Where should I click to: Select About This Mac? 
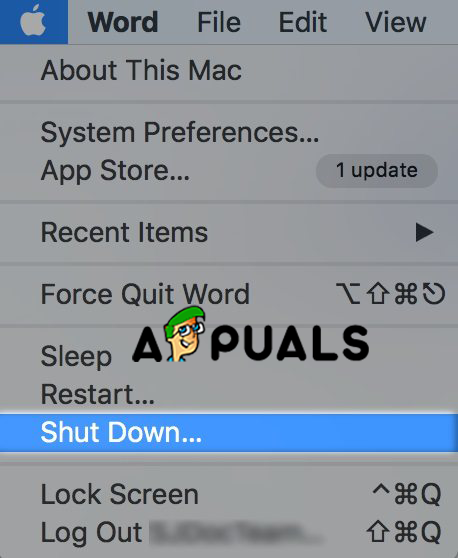pos(229,70)
